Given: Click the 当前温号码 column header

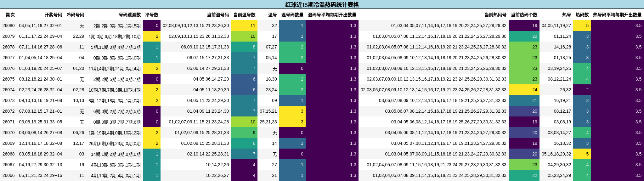Looking at the screenshot, I should [x=218, y=15].
